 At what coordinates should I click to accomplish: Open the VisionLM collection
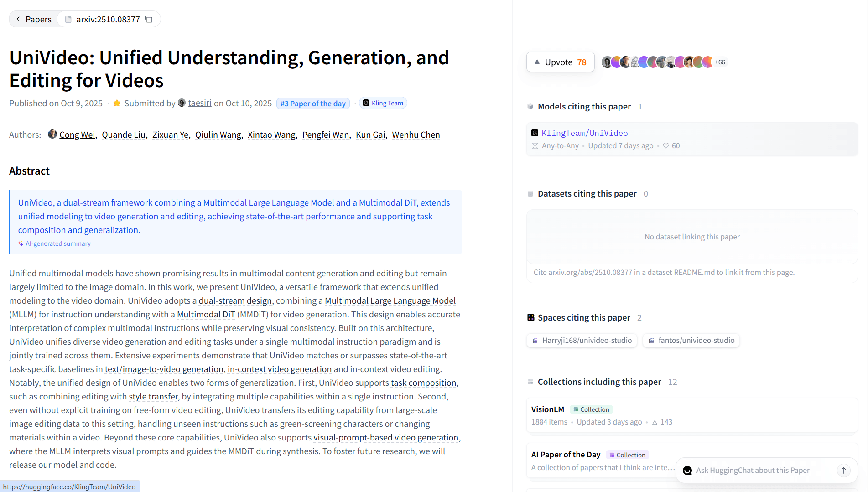tap(547, 409)
